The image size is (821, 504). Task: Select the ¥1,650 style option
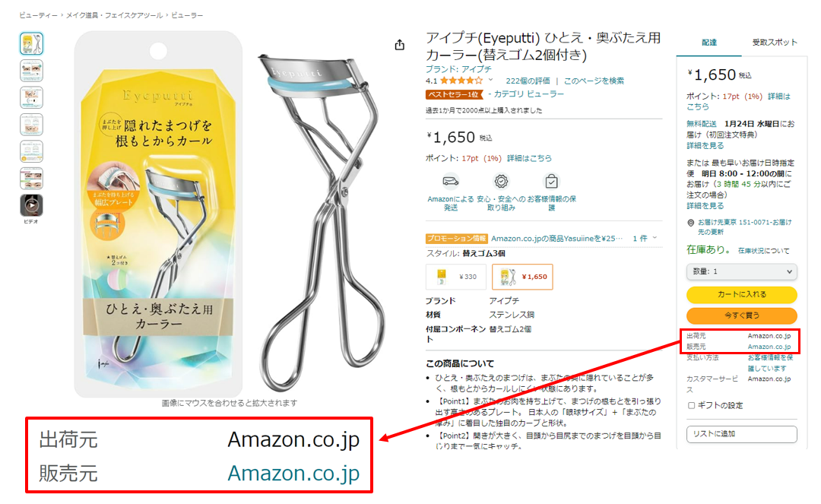(x=522, y=277)
